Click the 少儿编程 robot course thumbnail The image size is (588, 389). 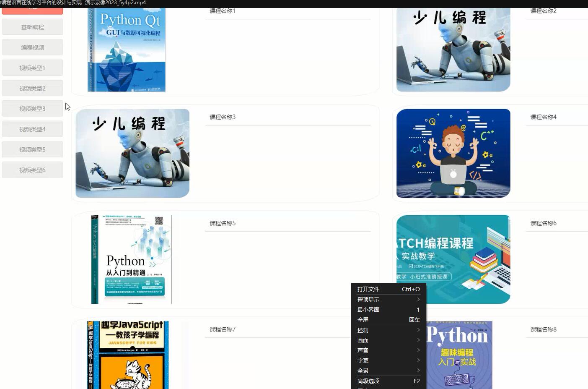(x=132, y=153)
